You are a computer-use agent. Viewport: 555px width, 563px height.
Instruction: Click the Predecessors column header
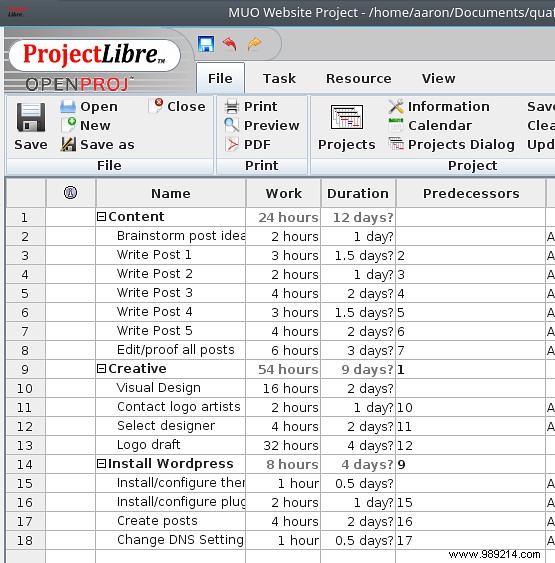coord(471,193)
